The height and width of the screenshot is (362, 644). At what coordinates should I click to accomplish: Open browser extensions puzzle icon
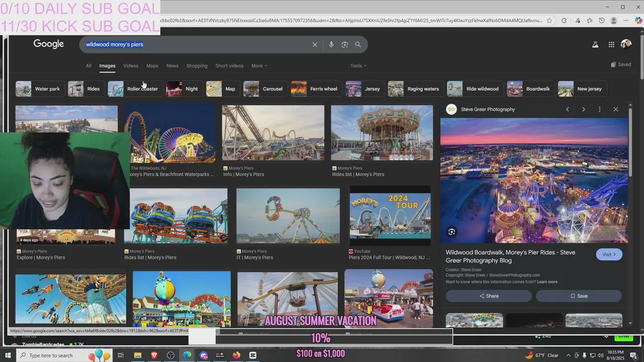click(564, 21)
